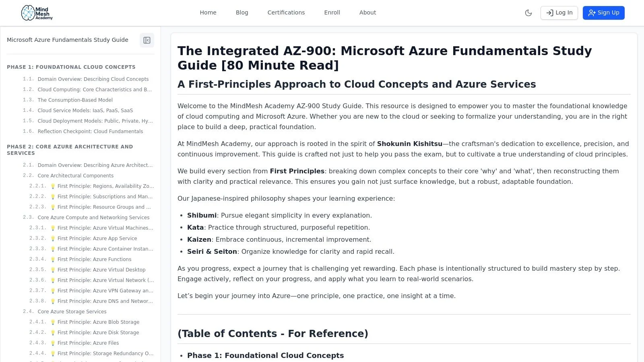Viewport: 644px width, 362px height.
Task: Toggle dark mode with the moon icon
Action: tap(528, 13)
